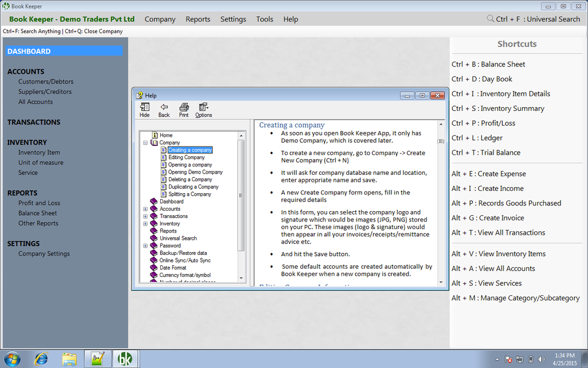Click the Hide icon in Help toolbar

(145, 107)
